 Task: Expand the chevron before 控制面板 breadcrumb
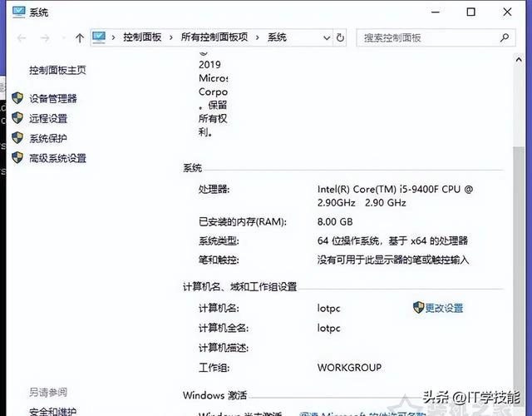113,37
